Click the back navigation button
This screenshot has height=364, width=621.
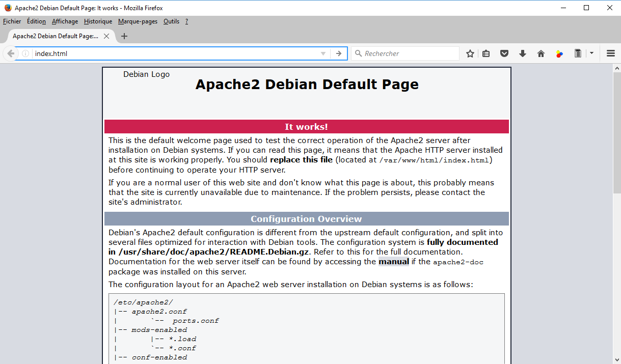[x=11, y=53]
